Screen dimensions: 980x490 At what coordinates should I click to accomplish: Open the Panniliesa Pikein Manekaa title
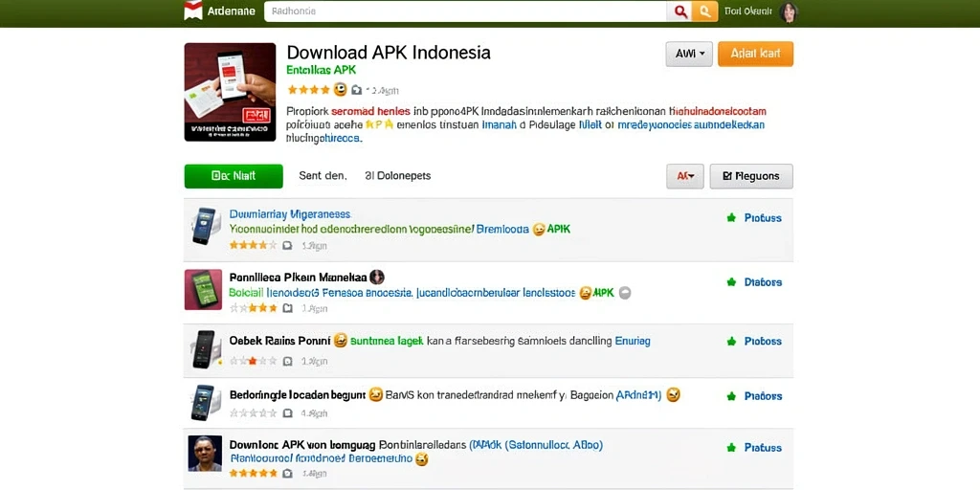click(298, 277)
